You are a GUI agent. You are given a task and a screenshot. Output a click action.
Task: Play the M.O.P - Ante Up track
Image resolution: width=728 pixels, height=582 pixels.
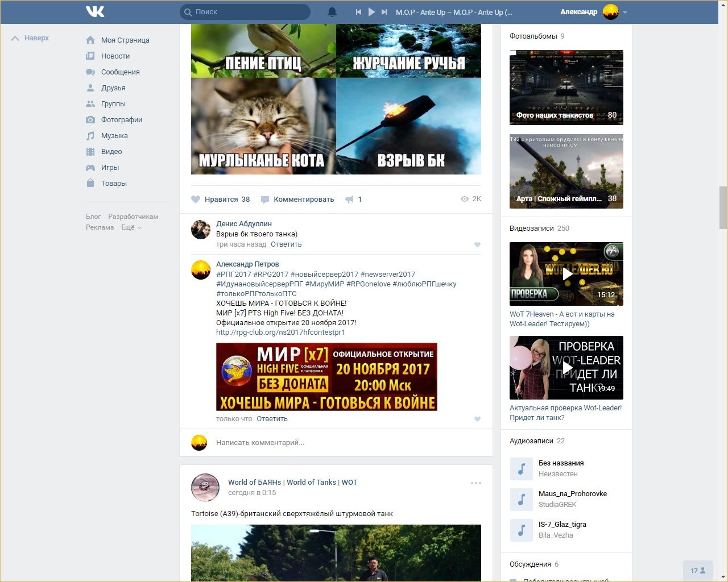tap(371, 12)
